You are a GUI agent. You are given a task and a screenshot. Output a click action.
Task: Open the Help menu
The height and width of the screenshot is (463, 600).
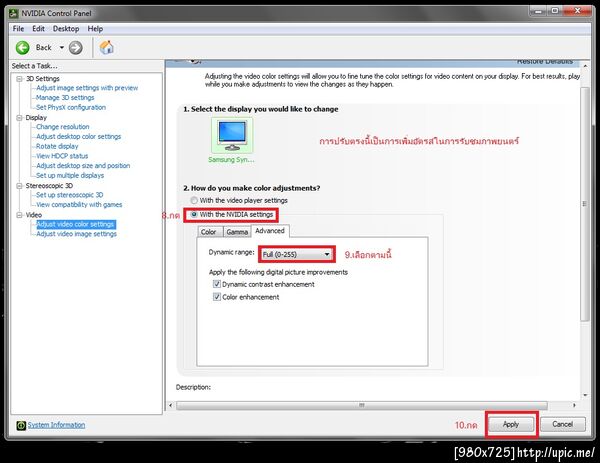(95, 29)
